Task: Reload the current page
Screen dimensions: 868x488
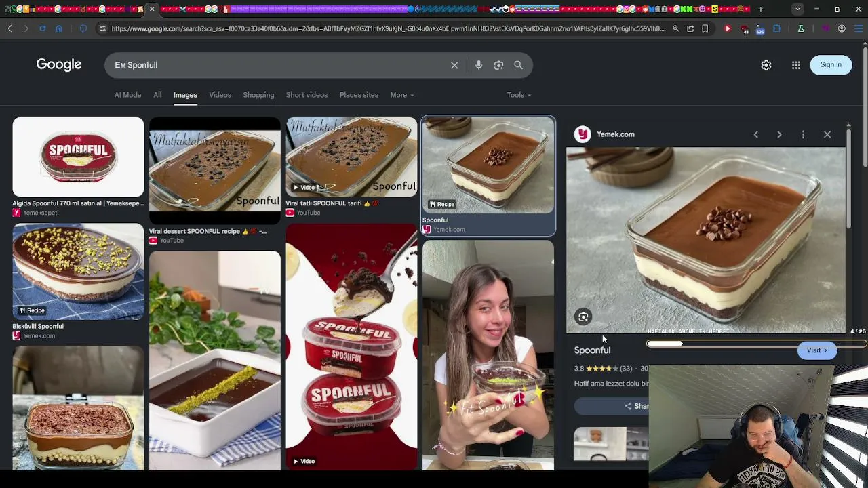Action: [x=42, y=28]
